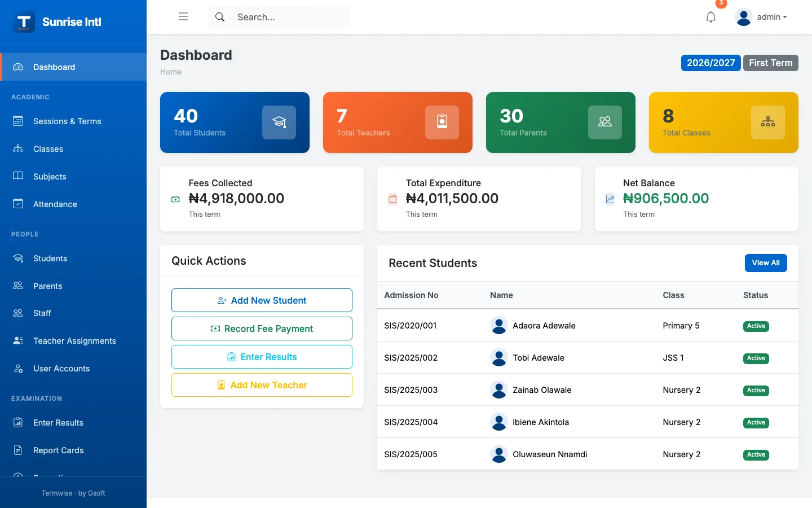
Task: Click Ibiene Akintola's avatar icon
Action: point(499,422)
